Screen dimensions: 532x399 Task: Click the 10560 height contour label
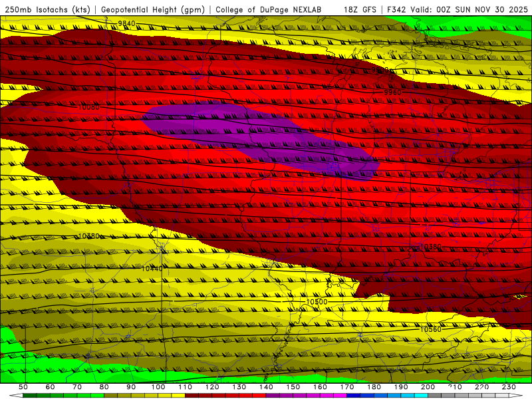point(430,329)
